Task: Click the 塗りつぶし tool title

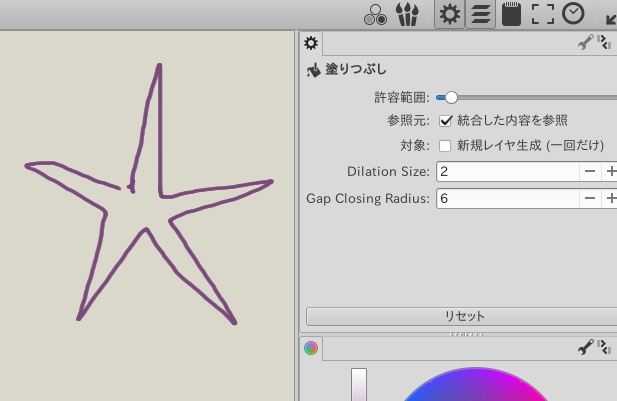Action: 356,70
